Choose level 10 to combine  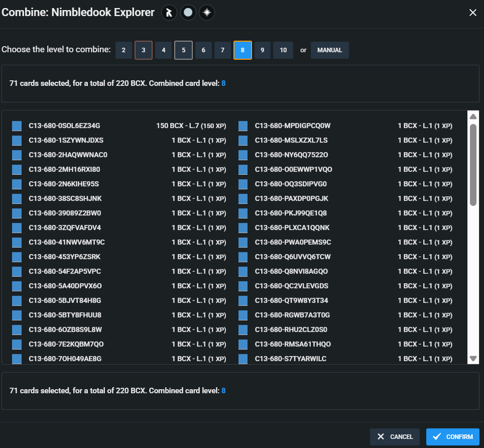pos(283,50)
